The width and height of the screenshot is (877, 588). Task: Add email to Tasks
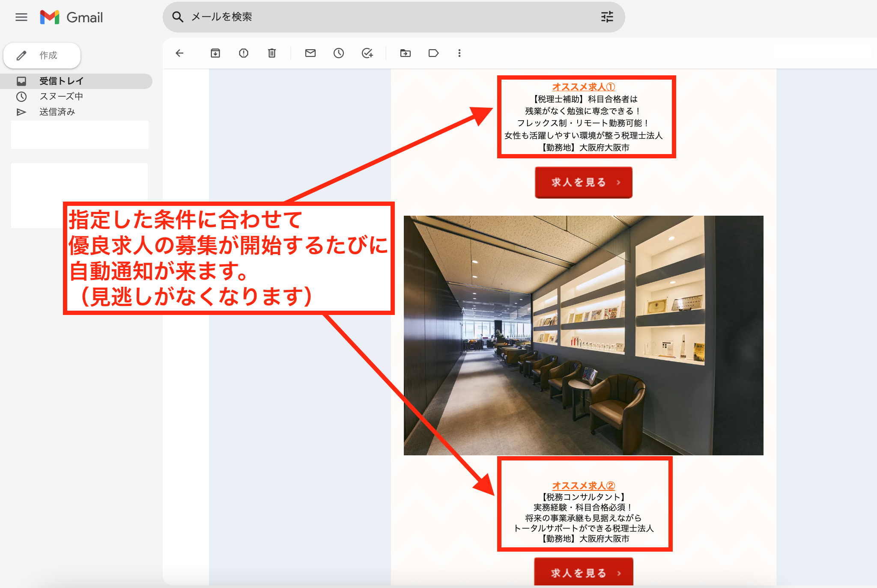click(x=367, y=53)
